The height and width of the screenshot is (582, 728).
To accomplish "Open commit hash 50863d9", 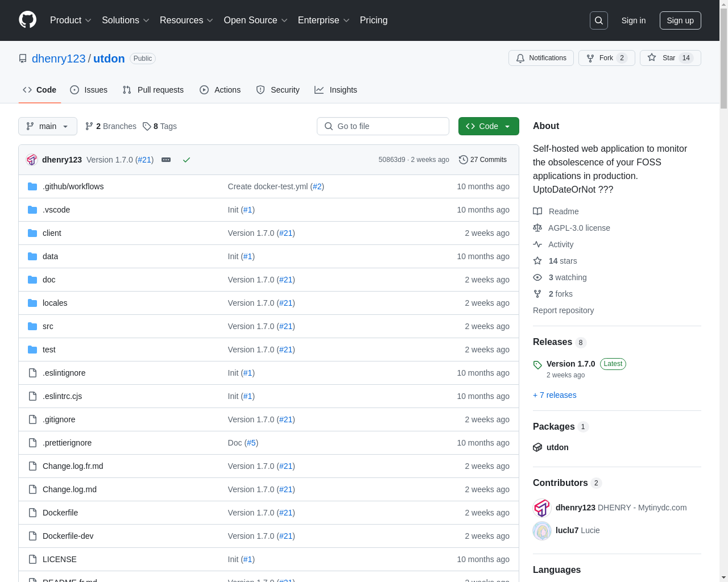I will [x=392, y=160].
